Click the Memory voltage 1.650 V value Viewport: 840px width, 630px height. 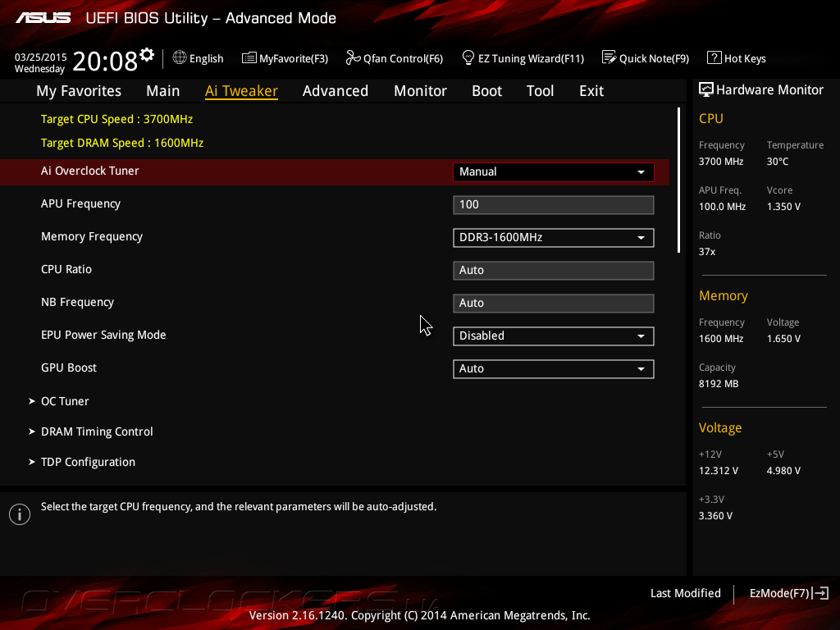pyautogui.click(x=783, y=339)
